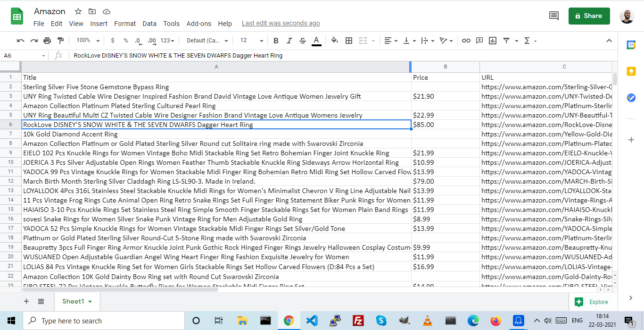Click the Insert comment icon

pyautogui.click(x=479, y=41)
